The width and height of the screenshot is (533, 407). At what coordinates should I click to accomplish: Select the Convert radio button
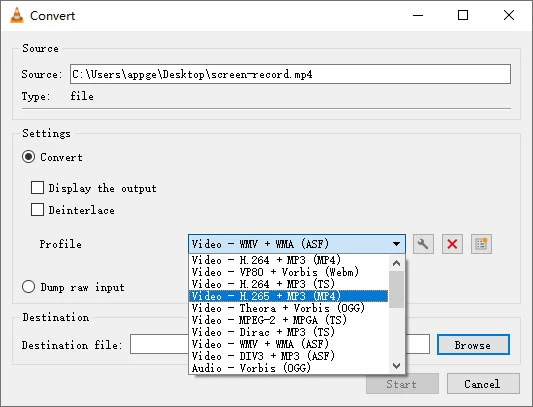tap(29, 157)
